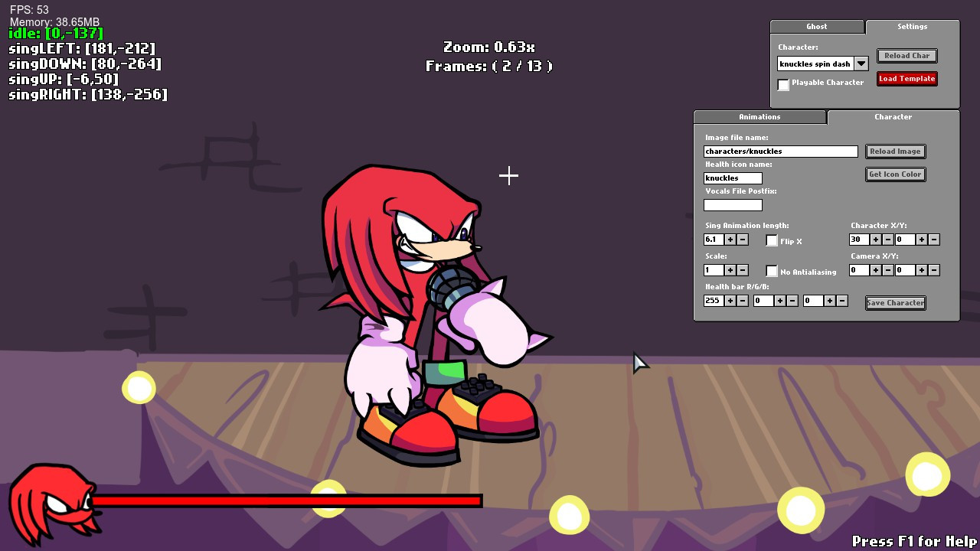Open the Animations tab
Image resolution: width=980 pixels, height=551 pixels.
pos(759,117)
